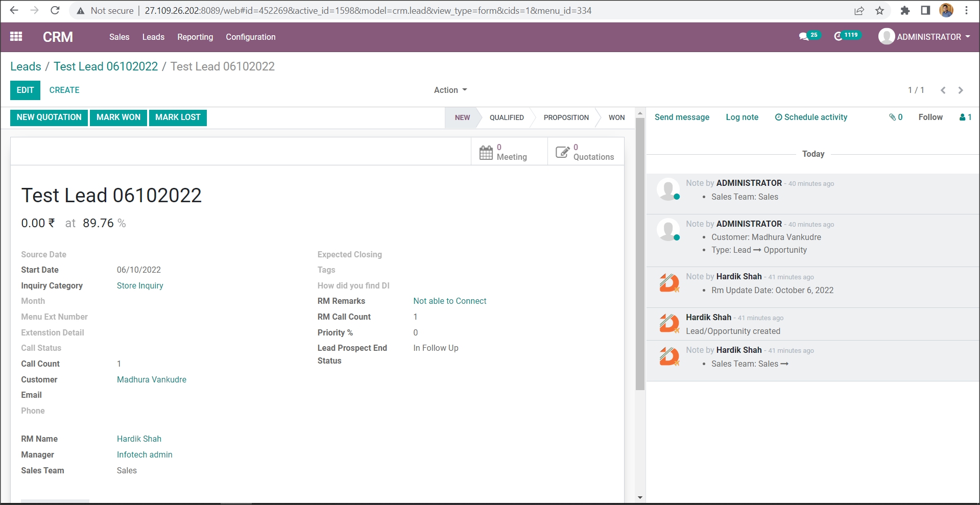Image resolution: width=980 pixels, height=505 pixels.
Task: Toggle Follow on this lead
Action: [x=930, y=117]
